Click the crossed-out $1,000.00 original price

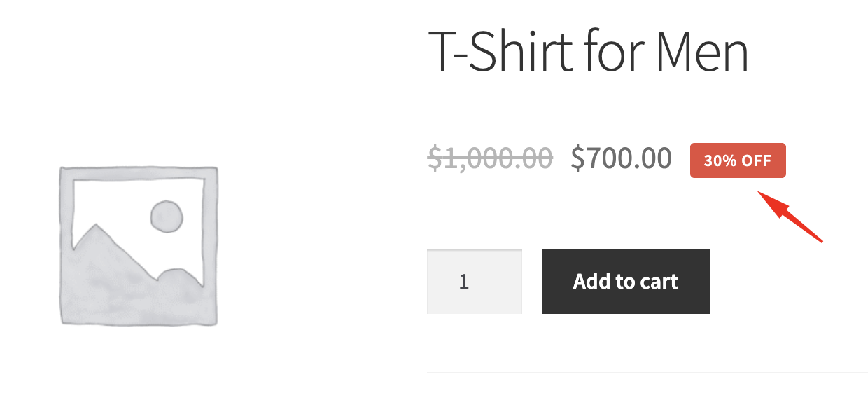[490, 158]
